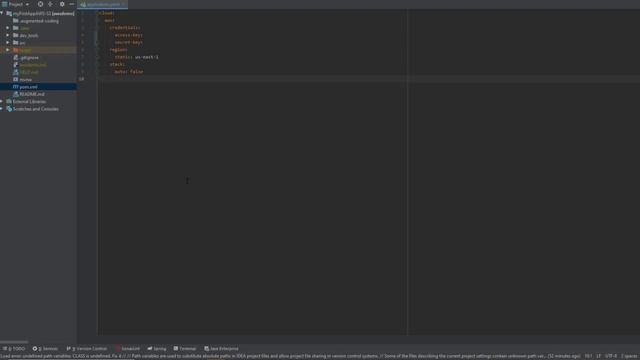Collapse the project root folder arrow
Screen dimensions: 640x360
(x=2, y=13)
